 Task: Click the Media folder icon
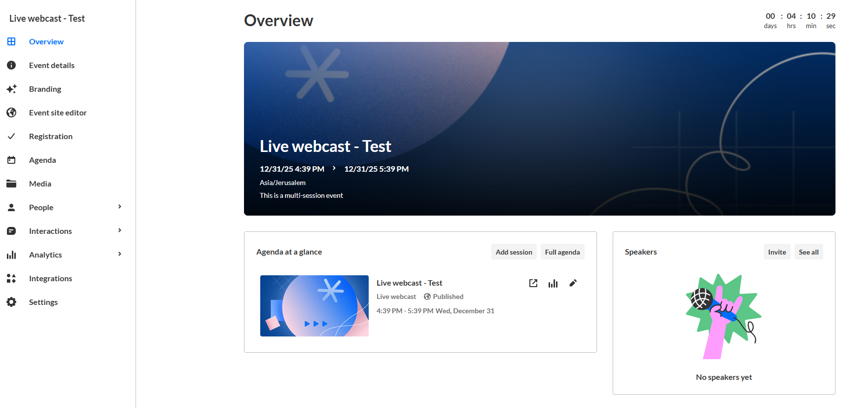tap(11, 184)
